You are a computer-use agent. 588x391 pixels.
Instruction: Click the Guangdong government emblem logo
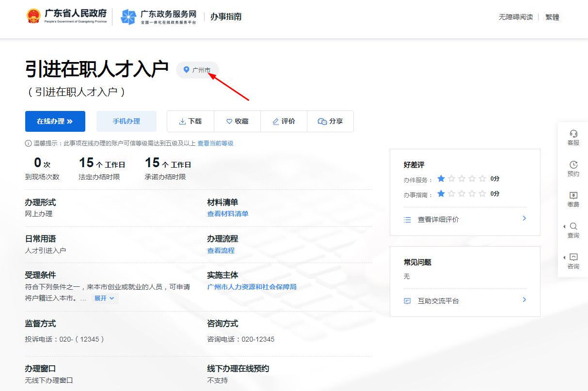pos(33,16)
